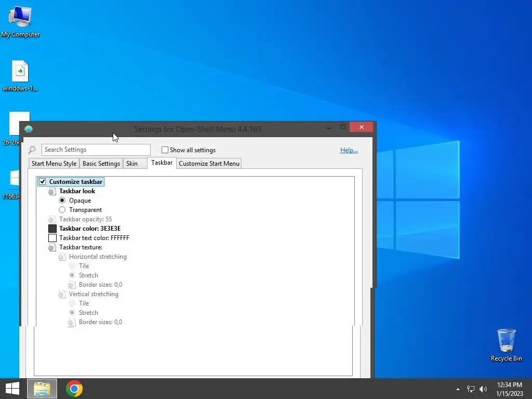Click Border sizes under Horizontal stretching
532x399 pixels.
pos(100,285)
